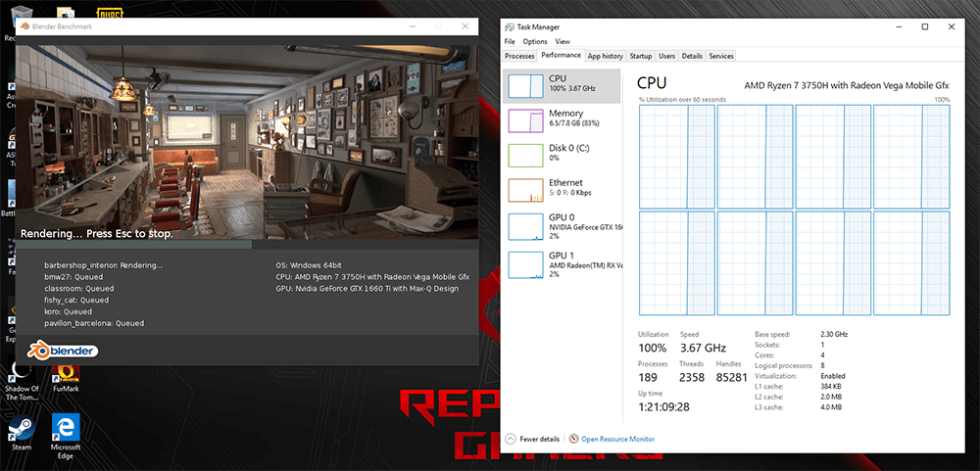Switch to the Users tab
Viewport: 980px width, 471px height.
point(666,56)
